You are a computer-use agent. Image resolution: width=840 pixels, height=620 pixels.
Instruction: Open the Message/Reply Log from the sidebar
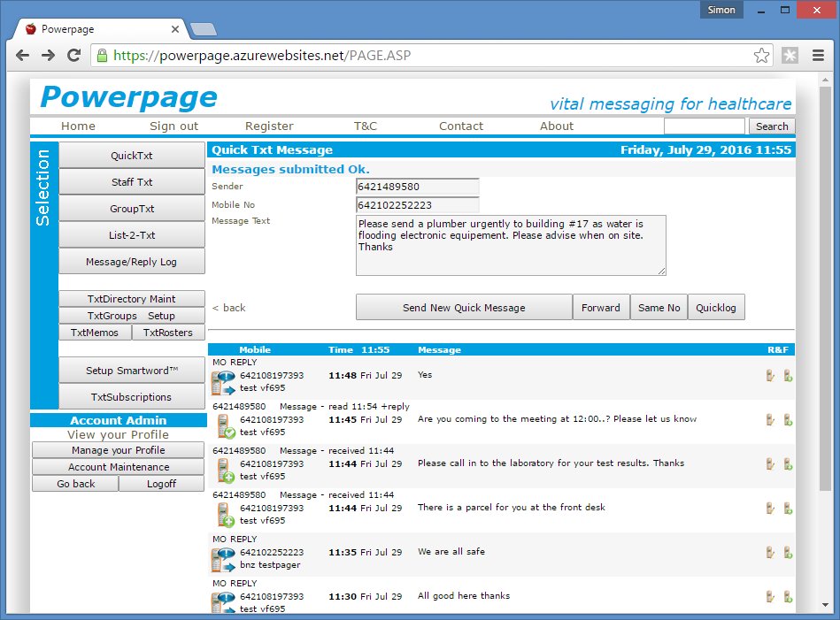click(131, 262)
